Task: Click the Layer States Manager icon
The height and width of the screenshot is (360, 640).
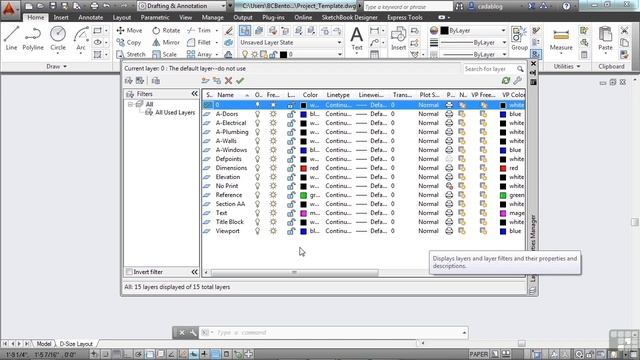Action: point(156,80)
